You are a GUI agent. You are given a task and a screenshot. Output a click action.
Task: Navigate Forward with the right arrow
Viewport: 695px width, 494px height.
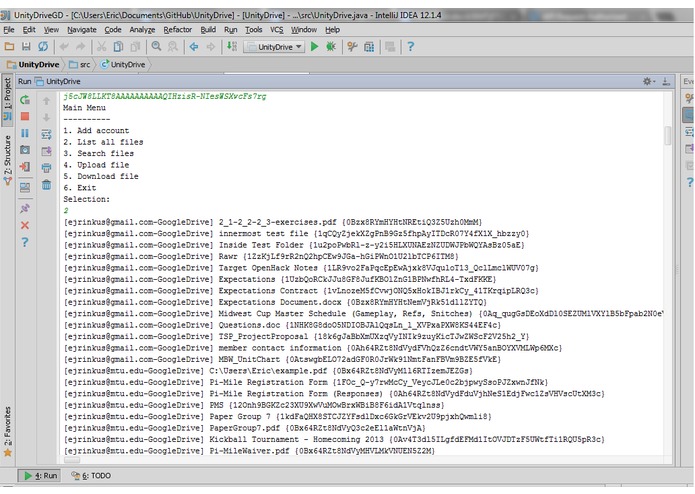tap(211, 47)
